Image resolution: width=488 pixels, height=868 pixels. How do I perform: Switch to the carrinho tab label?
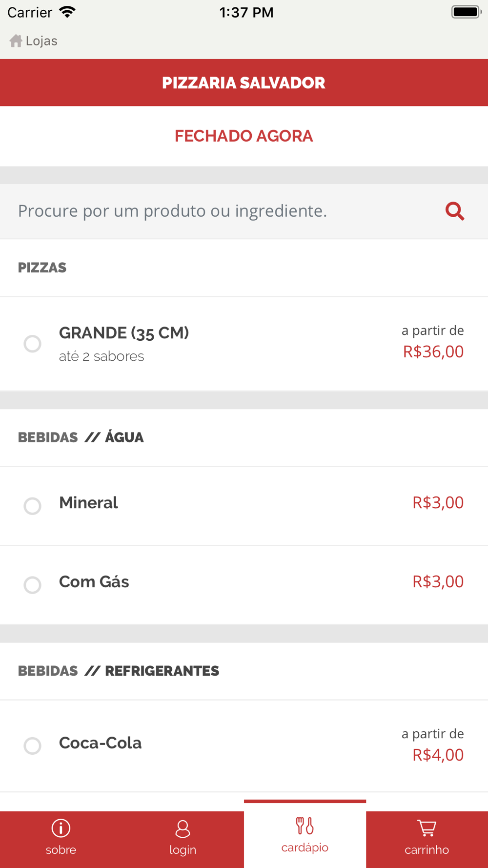pyautogui.click(x=427, y=850)
